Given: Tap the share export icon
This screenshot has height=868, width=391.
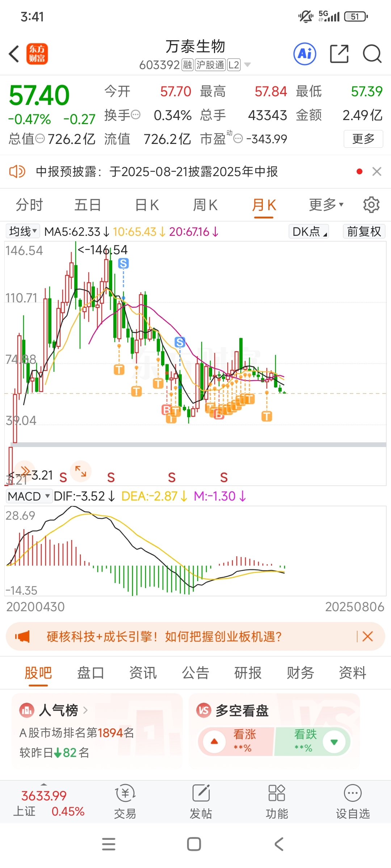Looking at the screenshot, I should point(339,54).
